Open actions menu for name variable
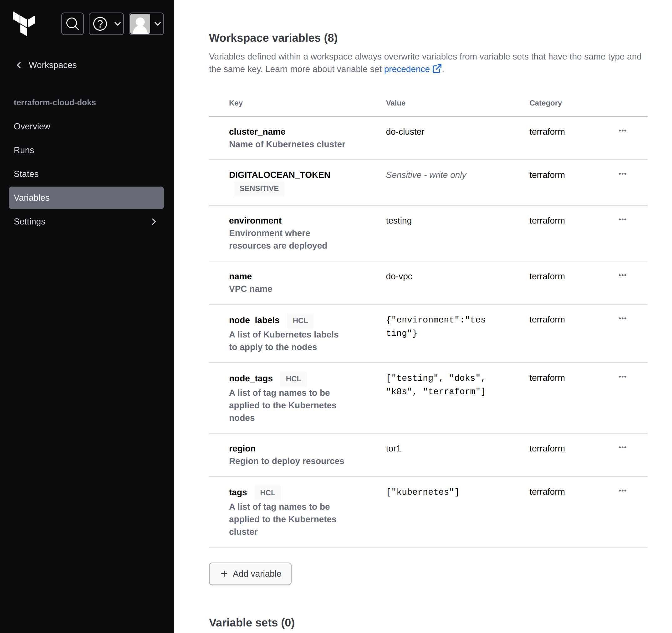The width and height of the screenshot is (672, 633). click(622, 275)
